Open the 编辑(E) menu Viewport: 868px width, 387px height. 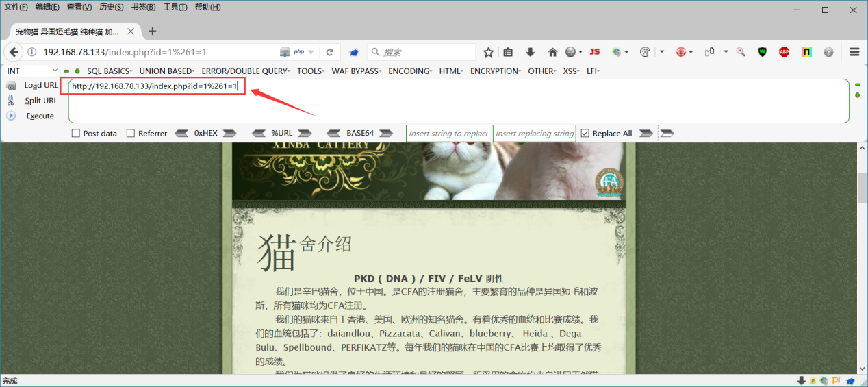48,7
